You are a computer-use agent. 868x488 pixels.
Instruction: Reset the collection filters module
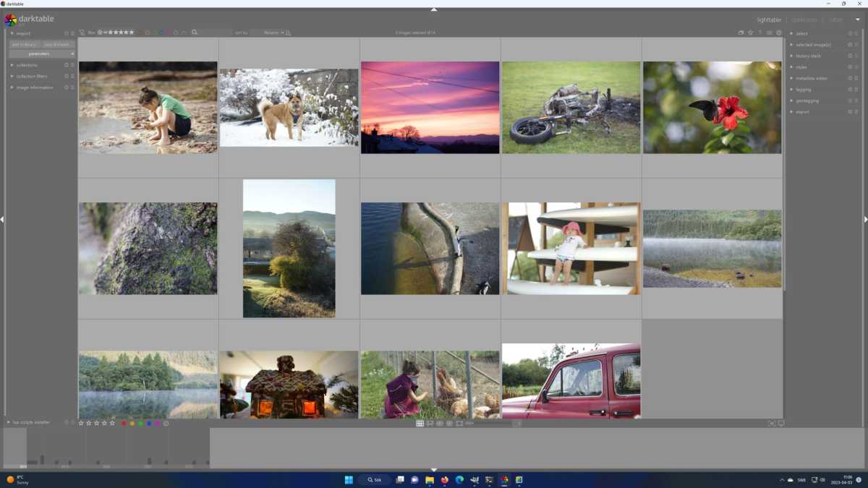tap(67, 76)
